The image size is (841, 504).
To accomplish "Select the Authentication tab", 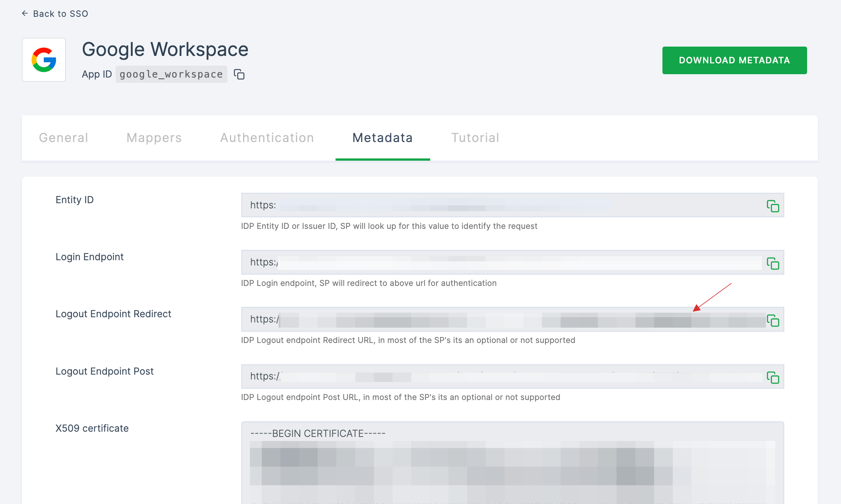I will pyautogui.click(x=267, y=138).
